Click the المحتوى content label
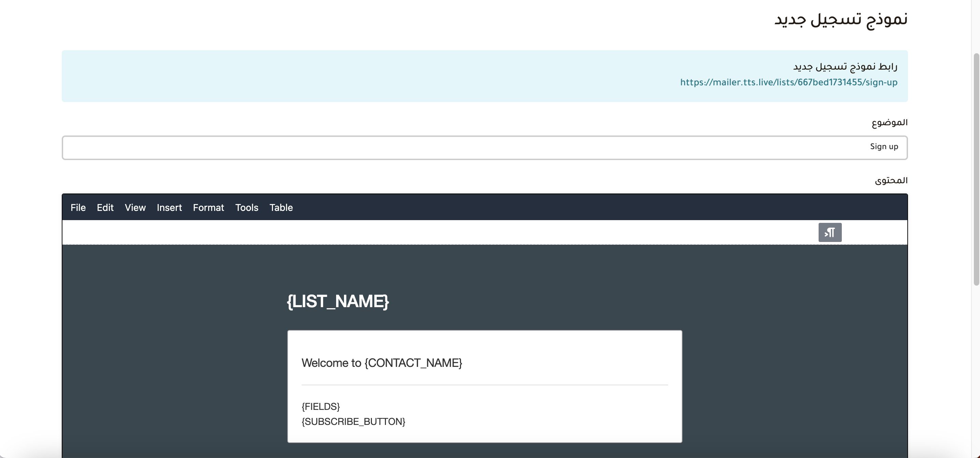This screenshot has width=980, height=458. pos(891,180)
